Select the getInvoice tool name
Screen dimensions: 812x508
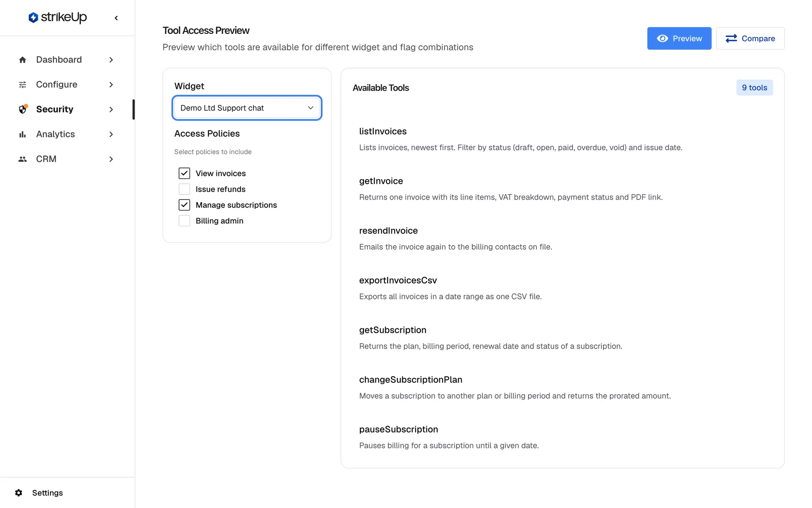pyautogui.click(x=381, y=181)
